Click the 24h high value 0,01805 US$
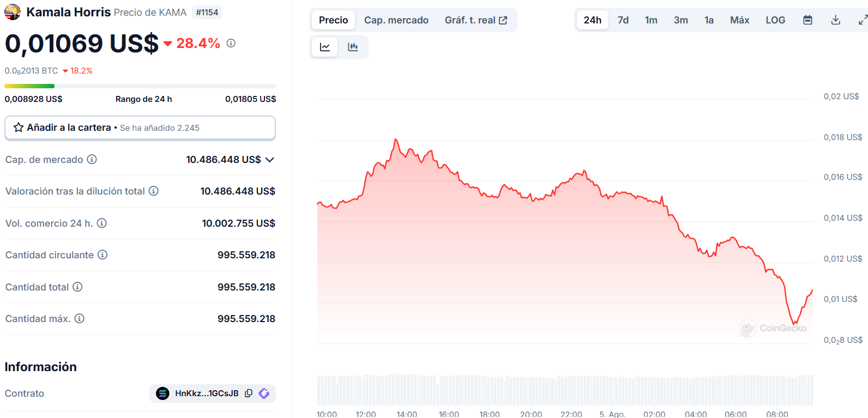 251,99
